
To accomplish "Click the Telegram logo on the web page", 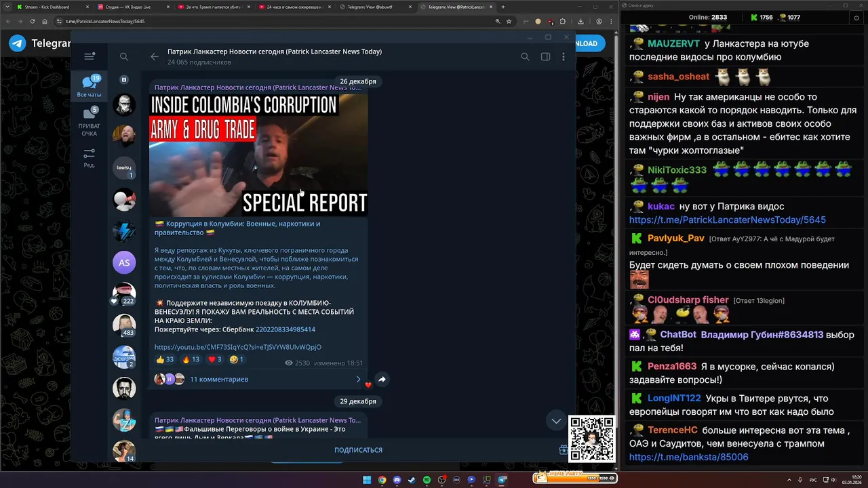I will click(18, 43).
